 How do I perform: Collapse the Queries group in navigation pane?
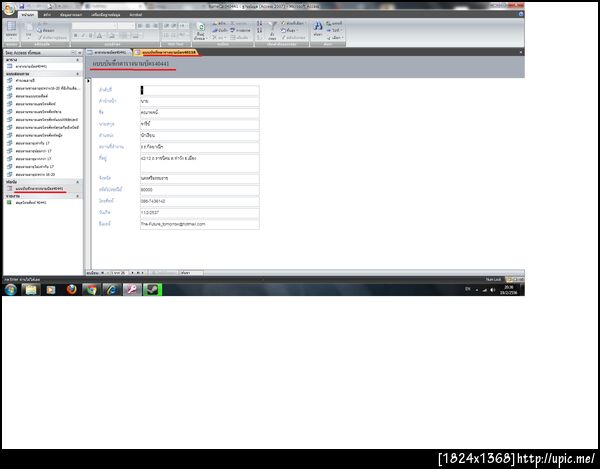[78, 74]
